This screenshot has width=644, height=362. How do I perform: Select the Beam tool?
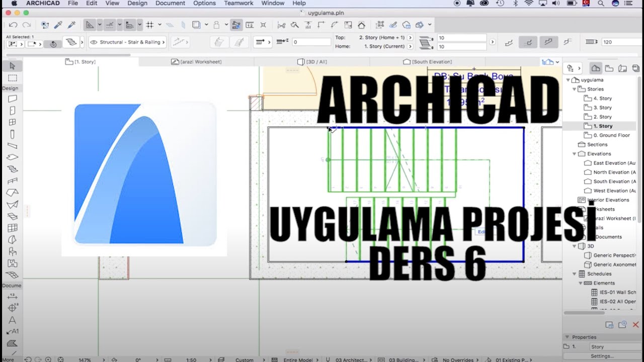click(x=13, y=146)
